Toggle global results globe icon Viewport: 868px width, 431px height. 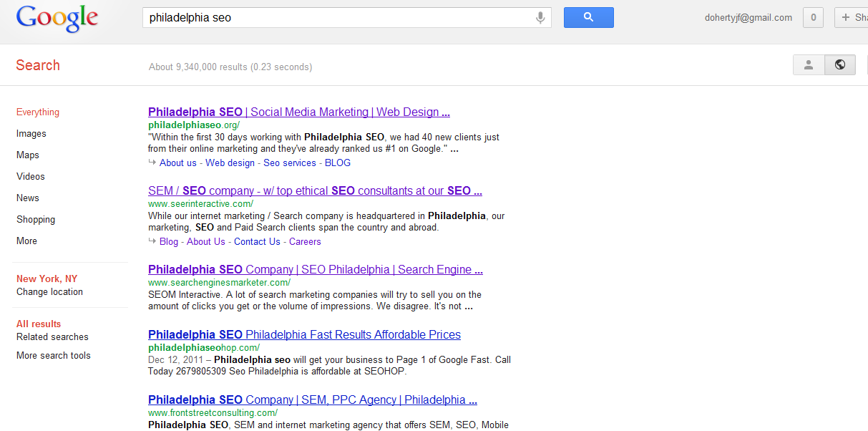[840, 65]
